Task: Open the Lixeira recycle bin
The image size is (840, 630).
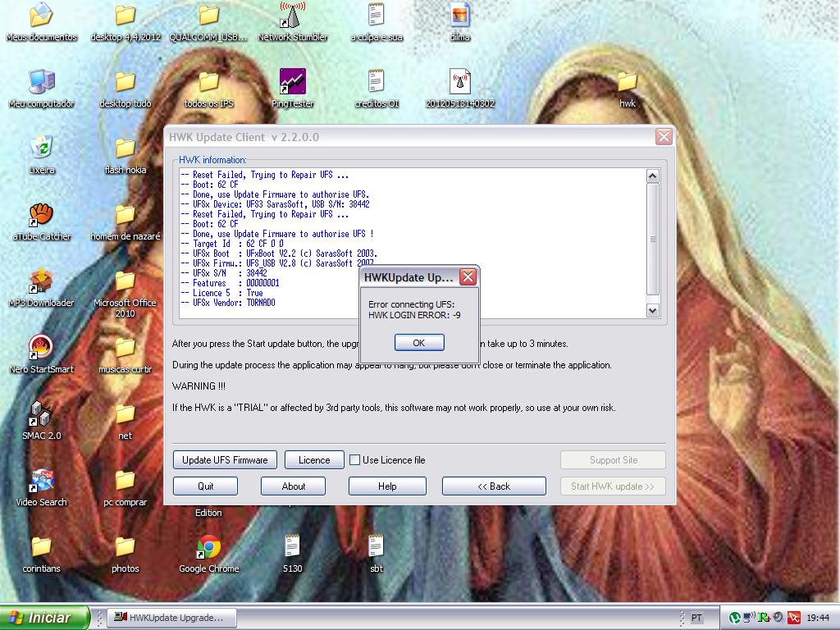Action: click(x=41, y=155)
